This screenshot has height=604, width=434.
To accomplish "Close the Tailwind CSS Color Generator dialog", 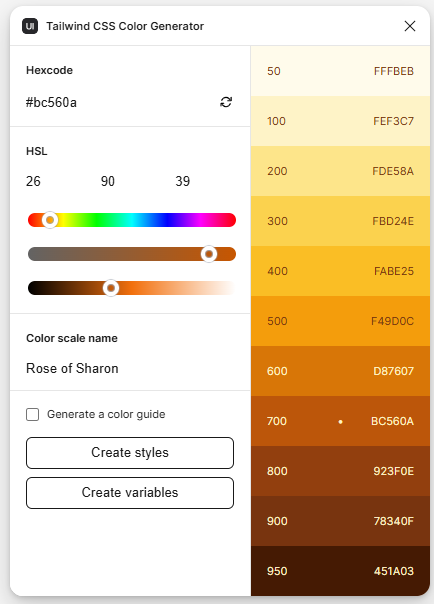I will tap(410, 26).
